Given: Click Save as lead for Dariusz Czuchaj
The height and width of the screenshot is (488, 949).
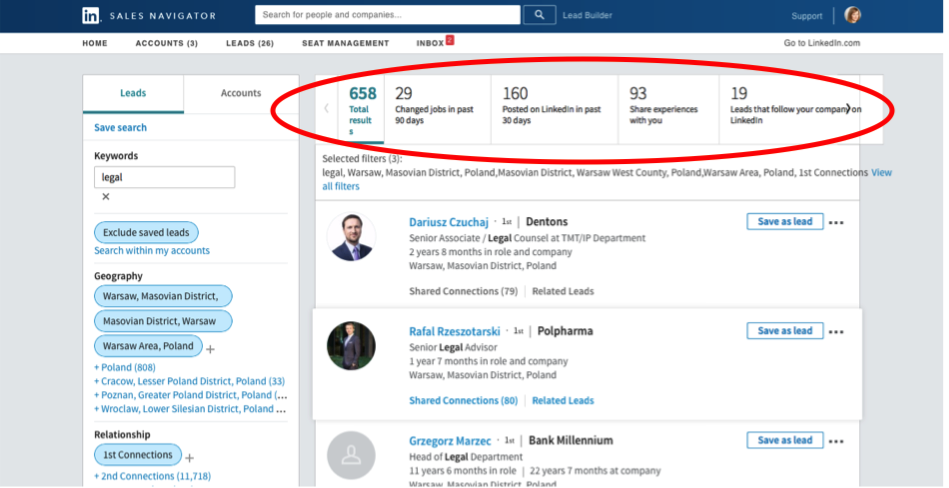Looking at the screenshot, I should point(785,222).
